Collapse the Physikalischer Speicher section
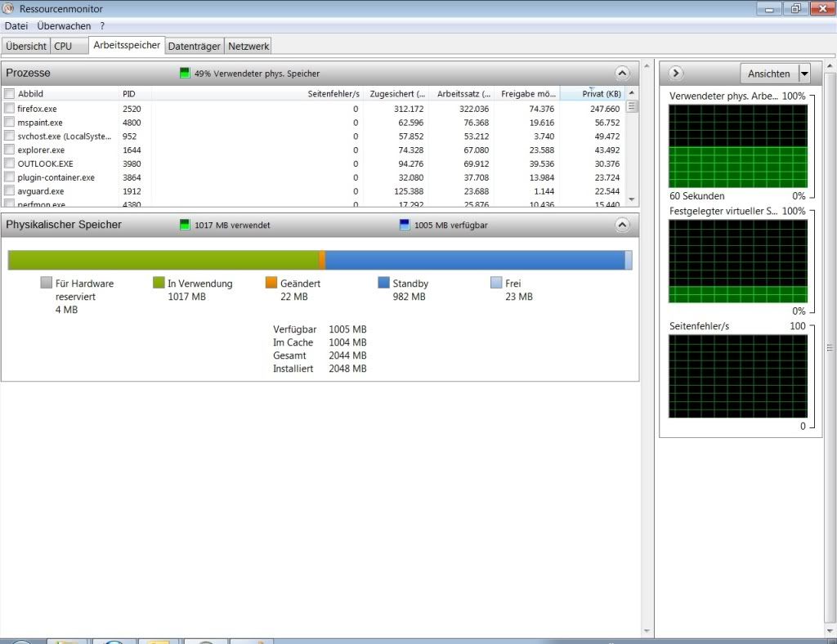The width and height of the screenshot is (837, 644). tap(623, 225)
